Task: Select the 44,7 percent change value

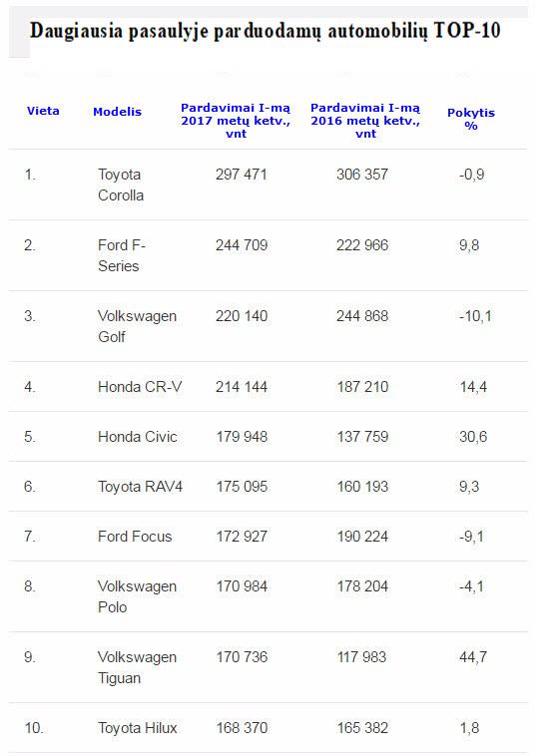Action: (x=473, y=656)
